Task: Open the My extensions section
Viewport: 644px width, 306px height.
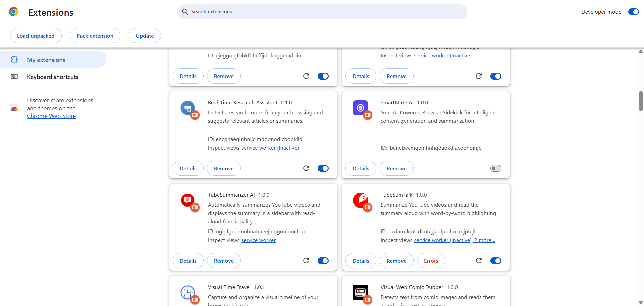Action: point(53,60)
